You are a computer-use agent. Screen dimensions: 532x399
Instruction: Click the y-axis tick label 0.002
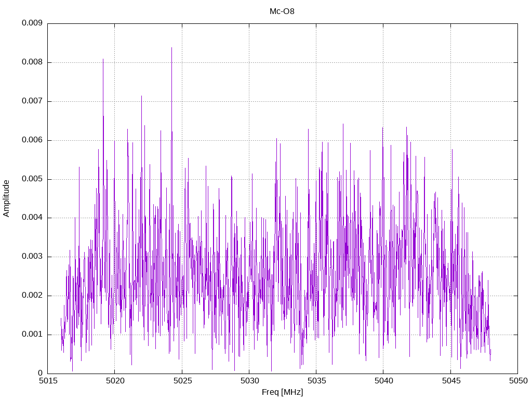pos(32,296)
